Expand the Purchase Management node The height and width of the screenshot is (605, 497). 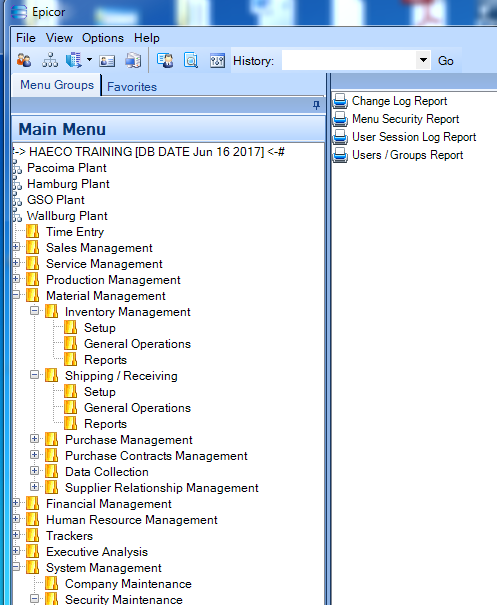35,439
